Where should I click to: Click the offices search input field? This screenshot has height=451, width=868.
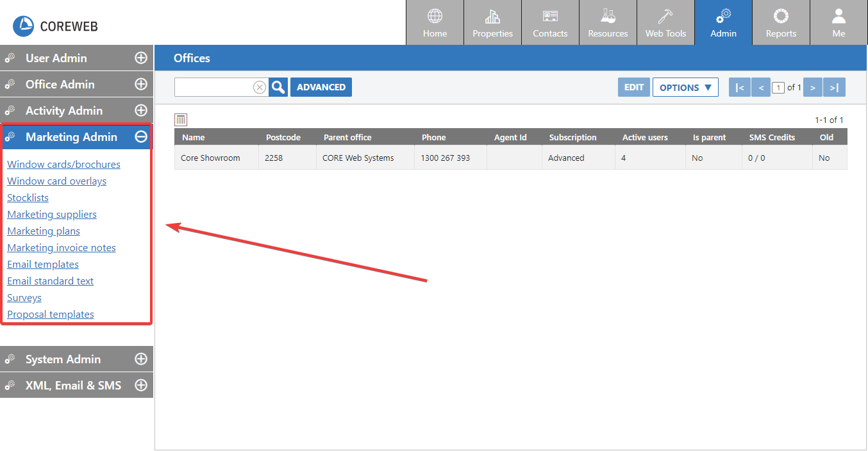(213, 87)
